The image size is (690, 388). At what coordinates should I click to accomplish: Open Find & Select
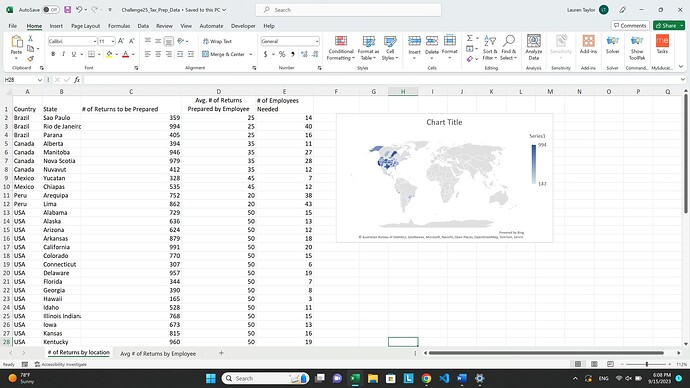coord(508,48)
